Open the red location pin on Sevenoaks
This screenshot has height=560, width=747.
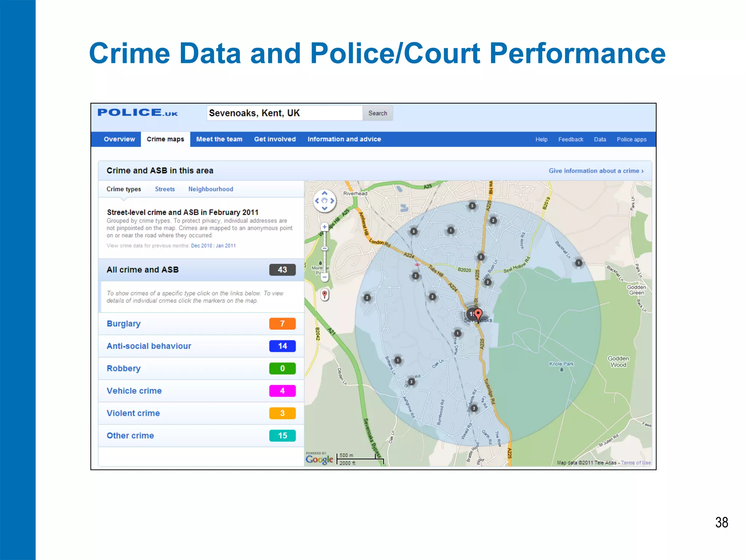coord(478,315)
